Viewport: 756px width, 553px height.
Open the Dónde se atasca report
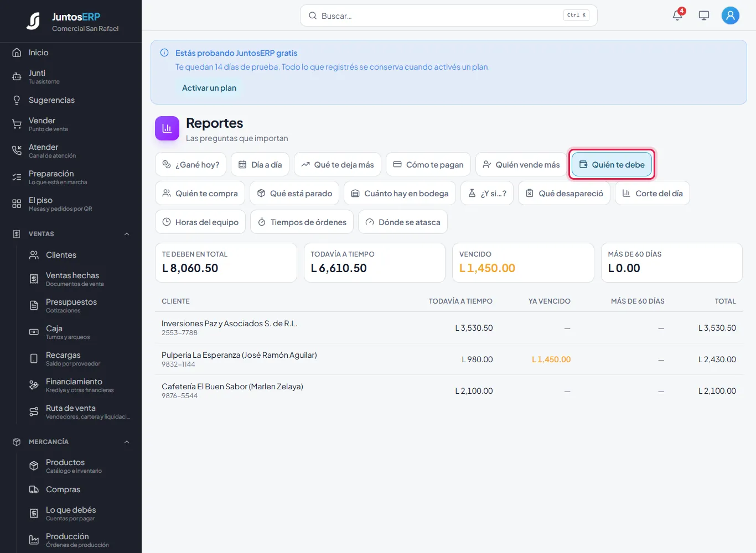pos(403,222)
